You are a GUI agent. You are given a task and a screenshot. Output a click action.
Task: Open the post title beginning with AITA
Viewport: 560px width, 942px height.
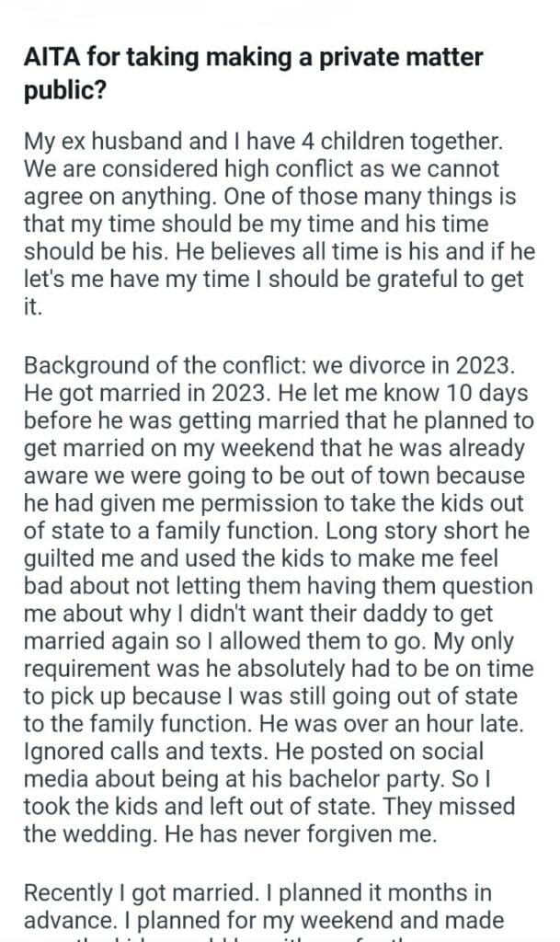click(251, 57)
